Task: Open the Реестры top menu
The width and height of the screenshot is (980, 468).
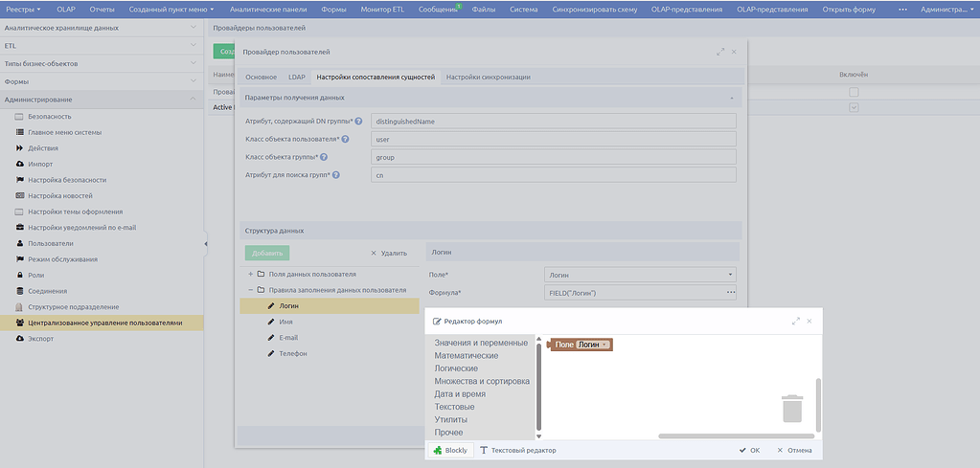Action: click(23, 10)
